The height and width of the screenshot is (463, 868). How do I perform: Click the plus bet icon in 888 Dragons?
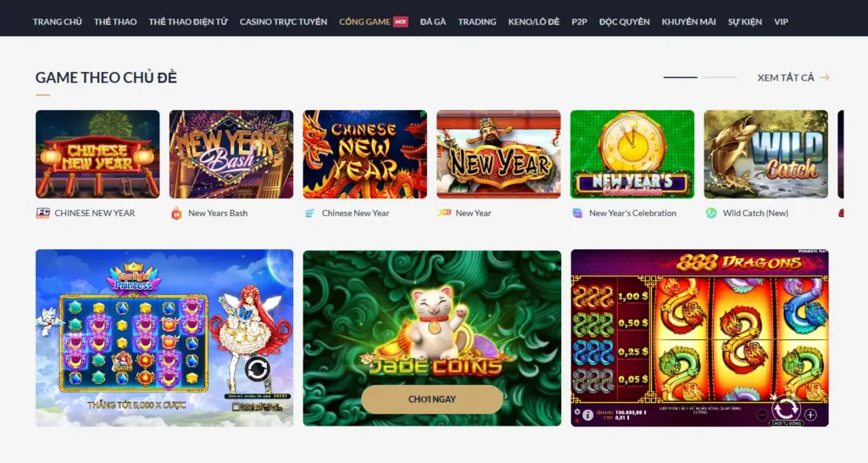coord(810,415)
